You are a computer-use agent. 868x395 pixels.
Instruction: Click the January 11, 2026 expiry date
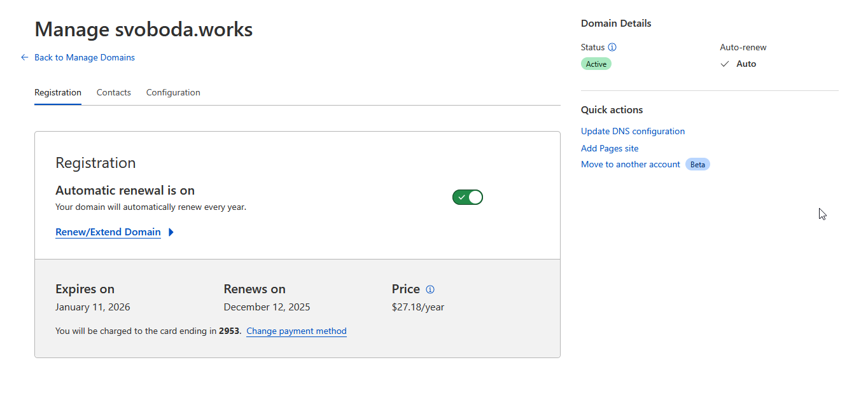(x=93, y=307)
